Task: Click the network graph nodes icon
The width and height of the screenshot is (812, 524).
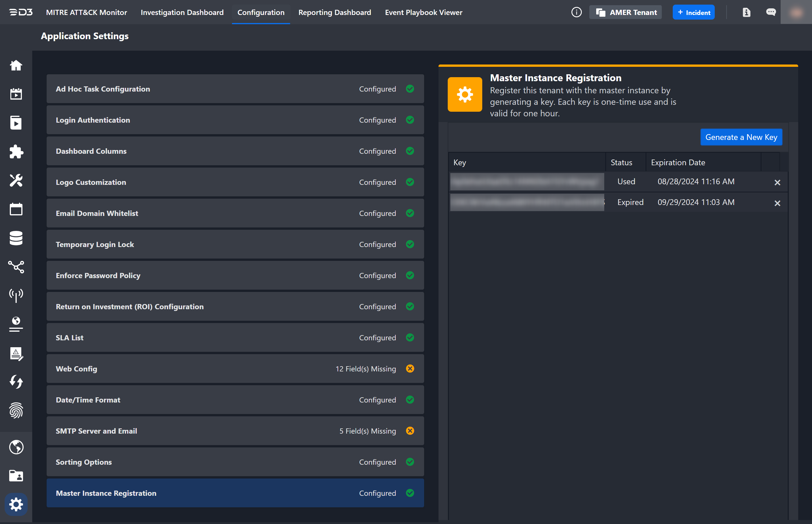Action: (16, 267)
